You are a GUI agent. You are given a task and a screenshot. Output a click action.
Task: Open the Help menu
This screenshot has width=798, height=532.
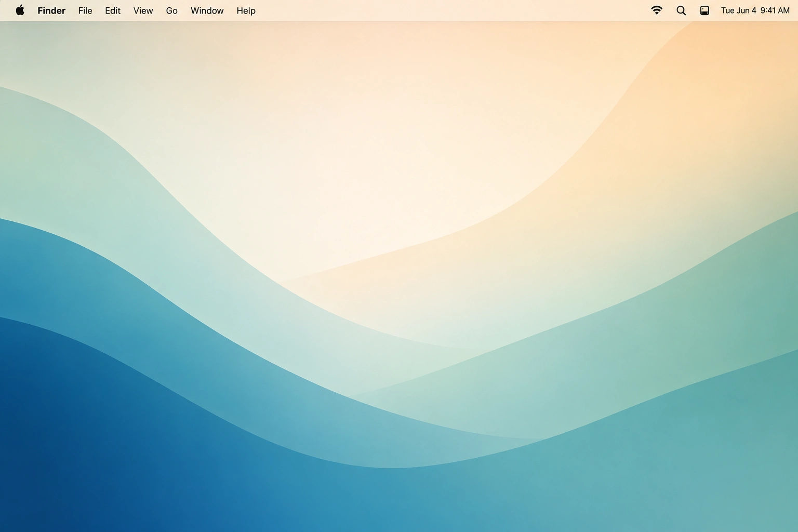[x=246, y=10]
